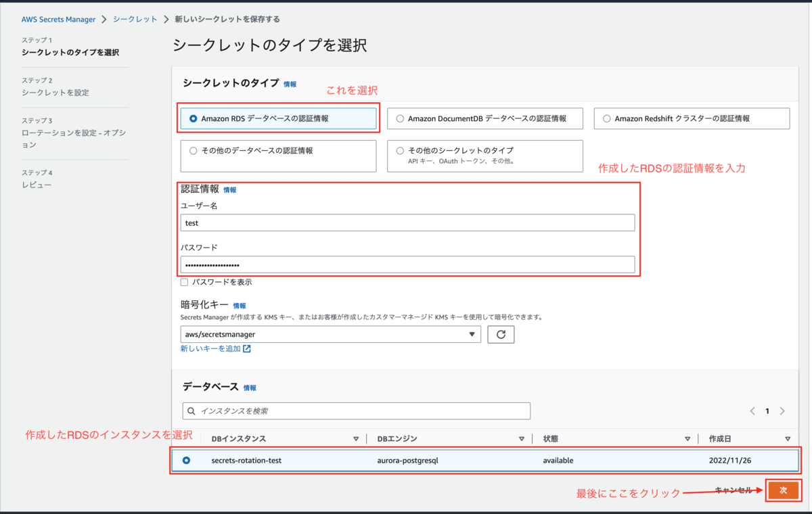Go to previous page of database list
This screenshot has width=812, height=514.
[x=752, y=411]
